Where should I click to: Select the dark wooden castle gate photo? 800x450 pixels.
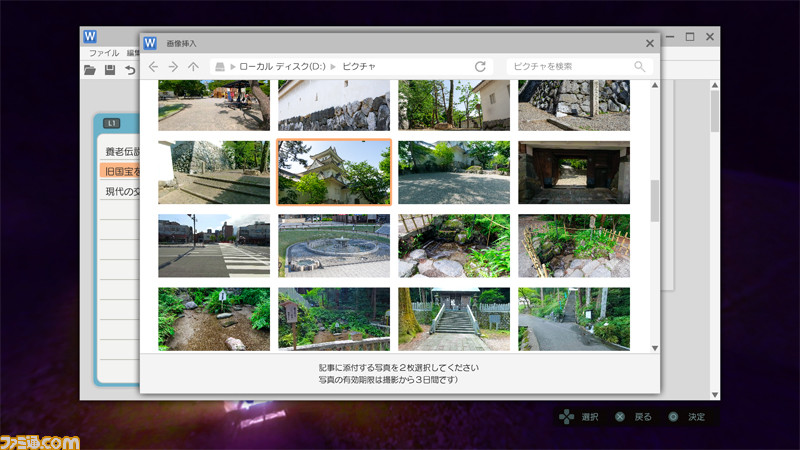[574, 172]
